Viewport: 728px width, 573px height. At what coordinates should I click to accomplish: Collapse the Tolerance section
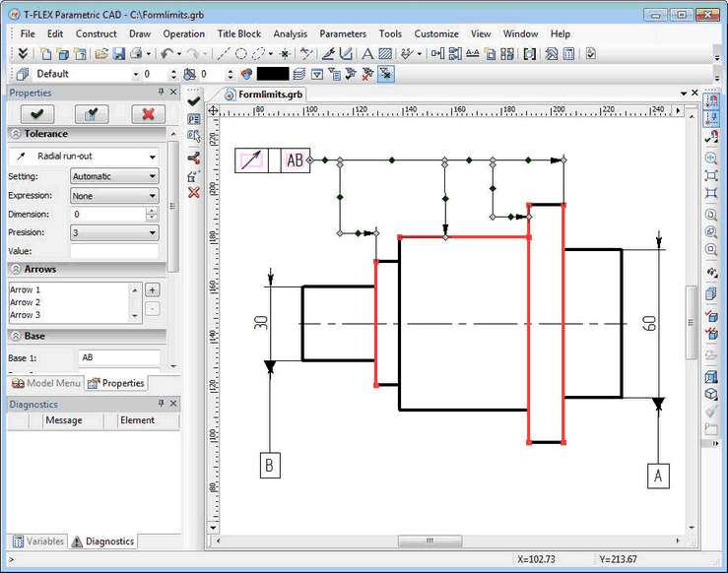pos(16,134)
